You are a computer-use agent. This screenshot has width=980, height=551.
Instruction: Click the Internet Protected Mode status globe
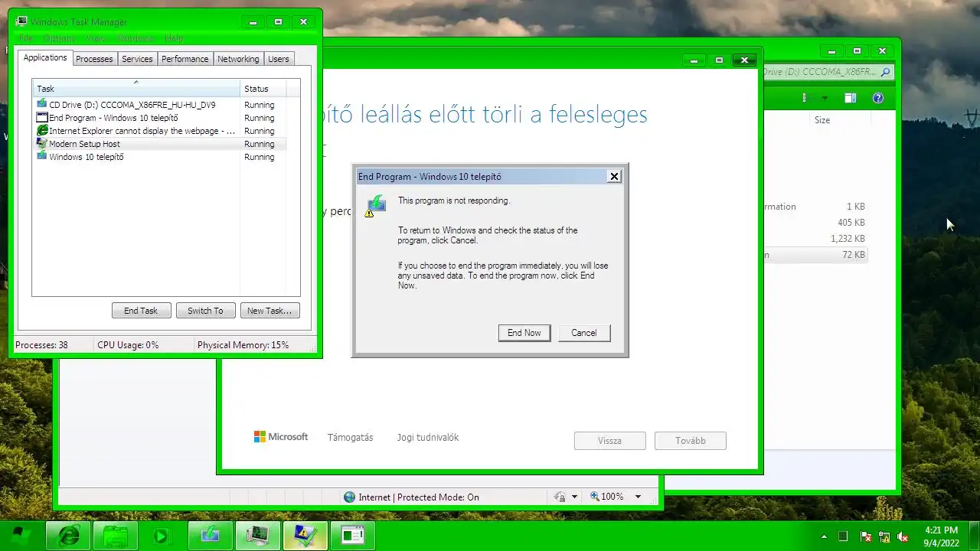(350, 497)
